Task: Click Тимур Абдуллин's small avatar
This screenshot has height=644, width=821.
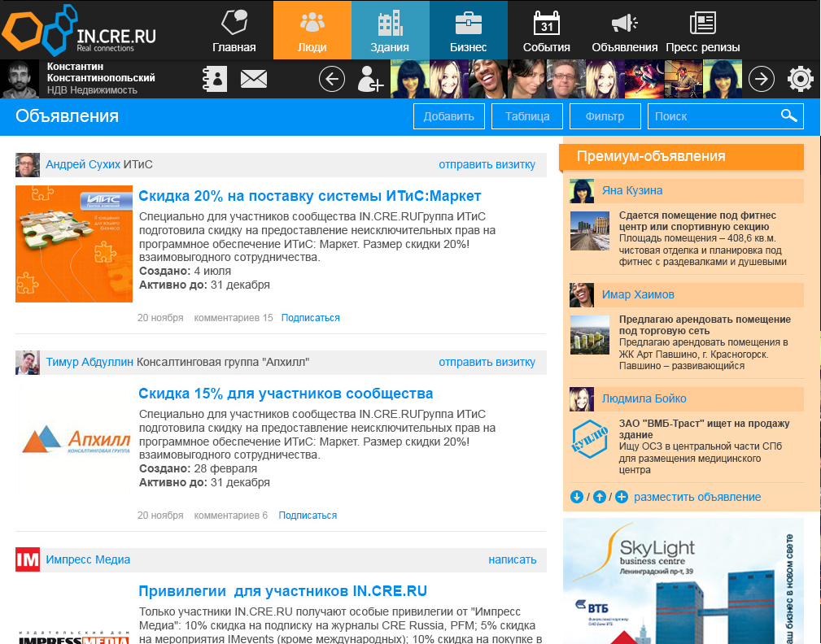Action: click(27, 363)
